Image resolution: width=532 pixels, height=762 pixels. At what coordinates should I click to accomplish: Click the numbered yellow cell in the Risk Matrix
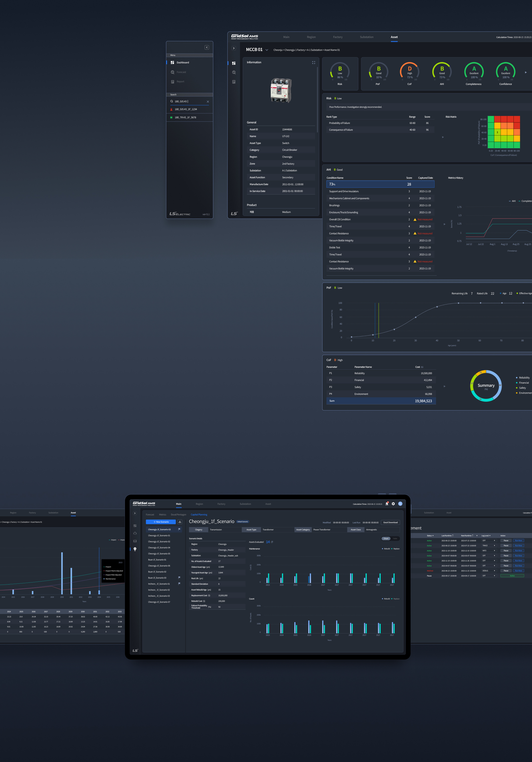[497, 132]
